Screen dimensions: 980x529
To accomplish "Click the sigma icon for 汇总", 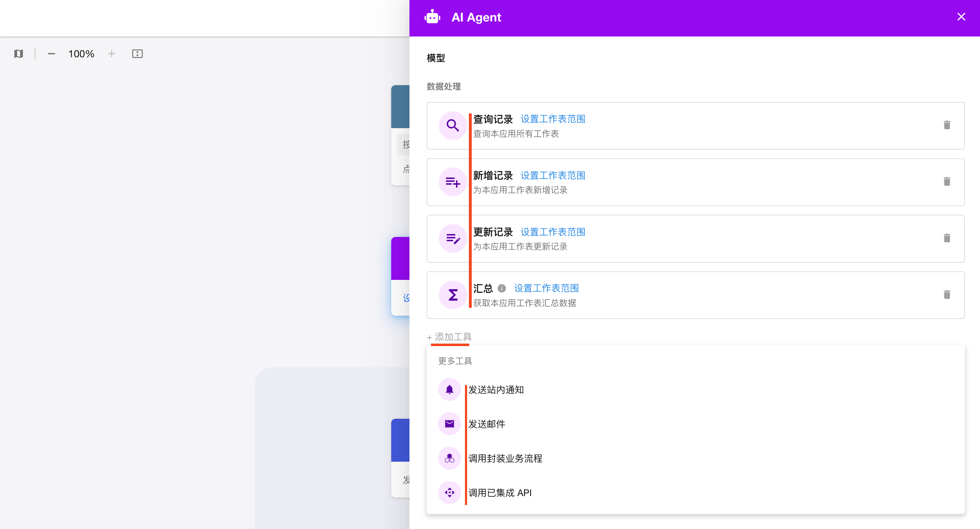I will pyautogui.click(x=453, y=295).
